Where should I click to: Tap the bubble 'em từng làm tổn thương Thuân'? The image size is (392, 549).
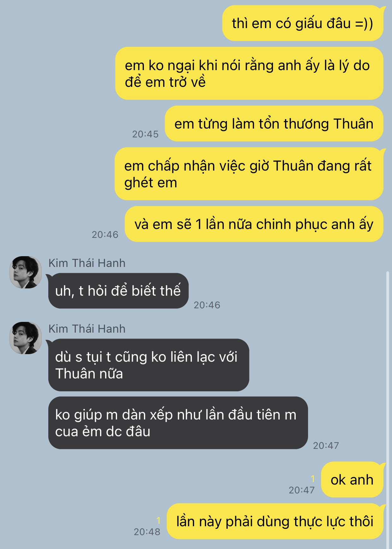tap(274, 124)
